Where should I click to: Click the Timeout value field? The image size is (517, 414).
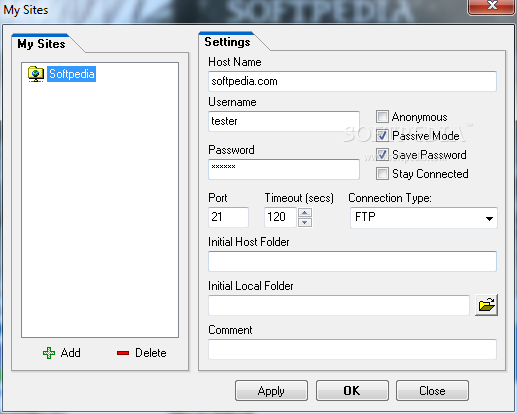(280, 217)
